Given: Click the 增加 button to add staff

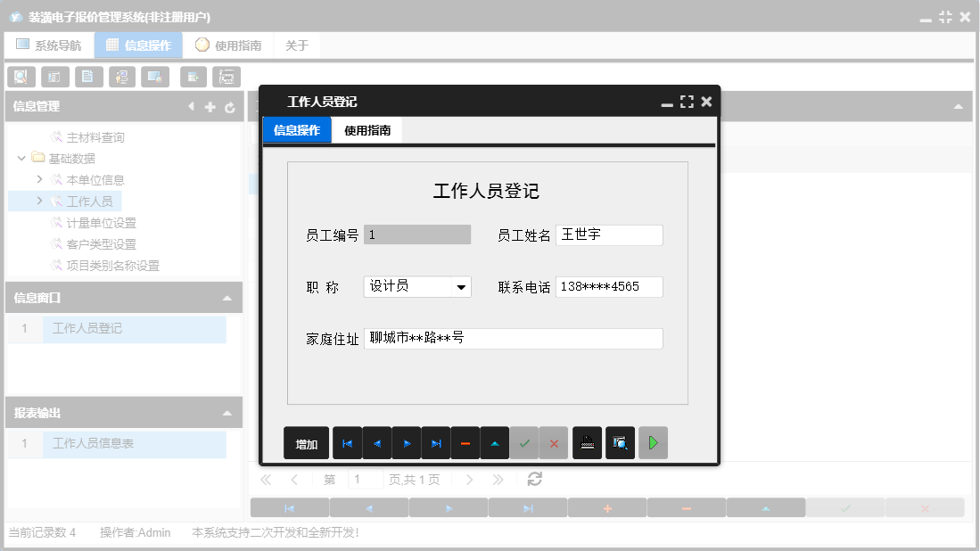Looking at the screenshot, I should coord(306,443).
